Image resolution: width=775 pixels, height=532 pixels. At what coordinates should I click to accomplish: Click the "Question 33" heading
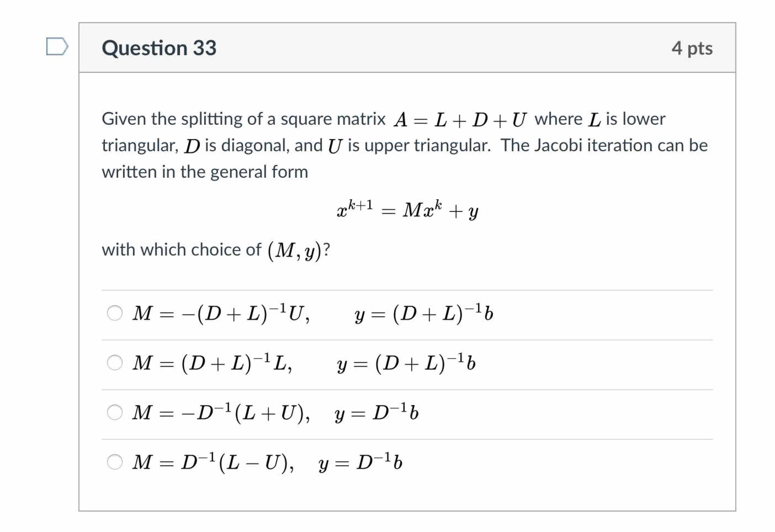pyautogui.click(x=159, y=48)
